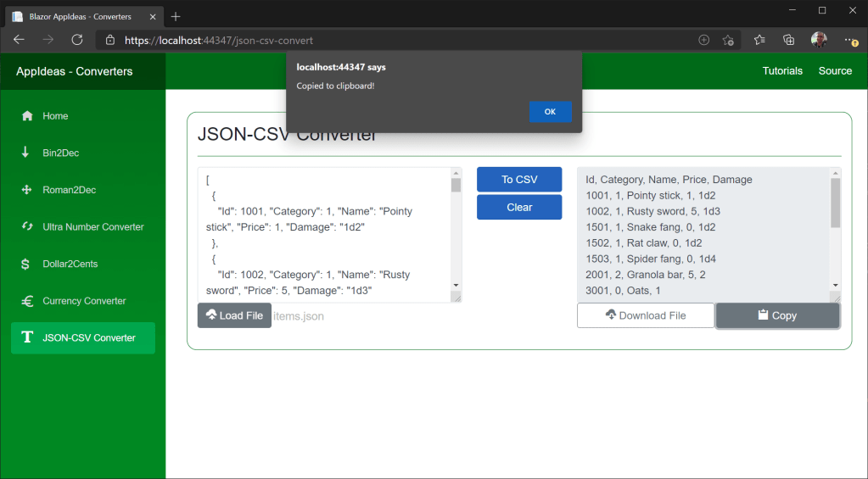
Task: Click the browser refresh icon
Action: pos(76,40)
